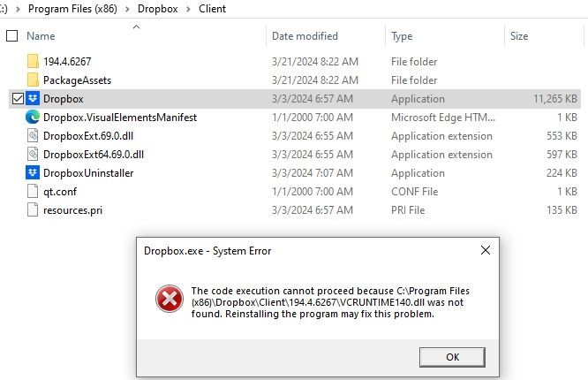Open the chevron dropdown after Dropbox breadcrumb
Screen dimensions: 588x380
pos(187,9)
